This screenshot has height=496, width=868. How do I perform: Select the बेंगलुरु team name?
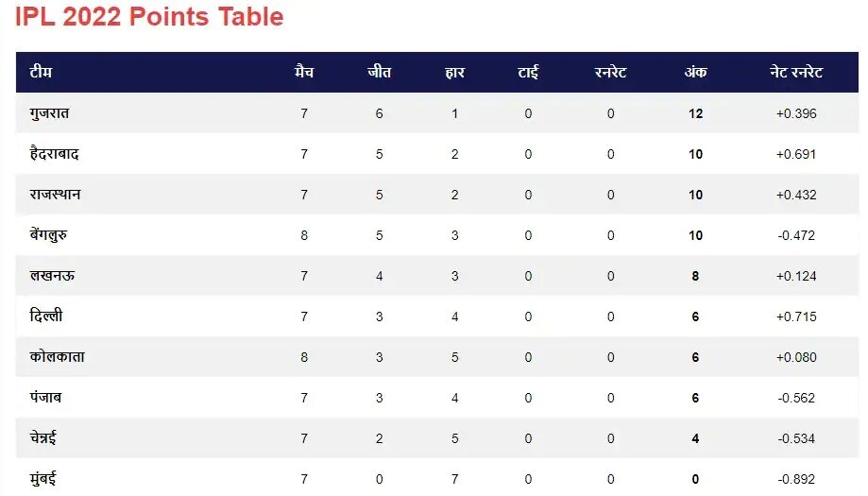coord(52,235)
